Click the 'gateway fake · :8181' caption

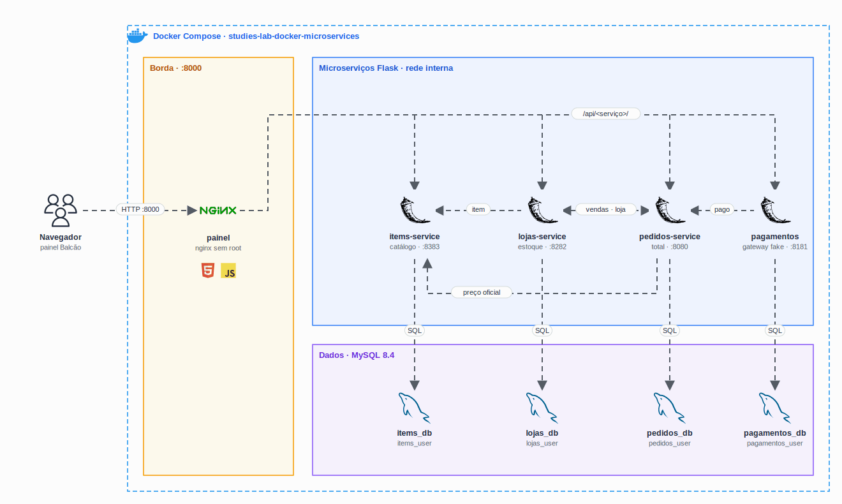tap(775, 247)
